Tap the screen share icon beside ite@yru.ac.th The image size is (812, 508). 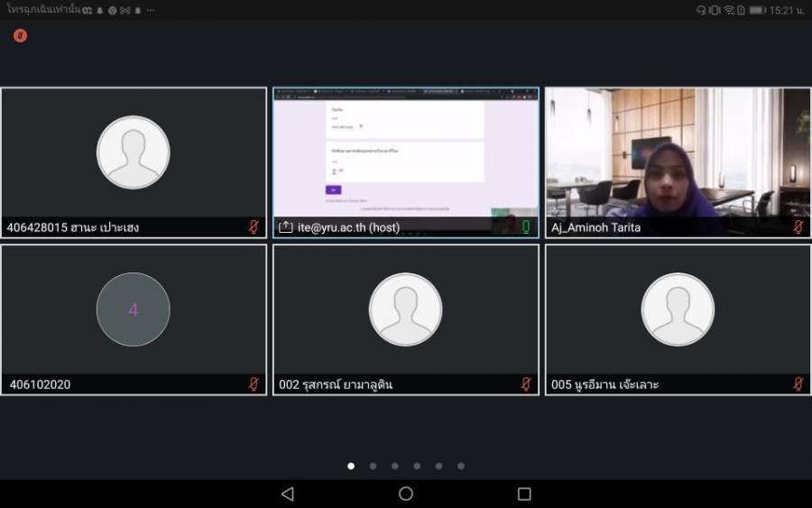pyautogui.click(x=286, y=227)
